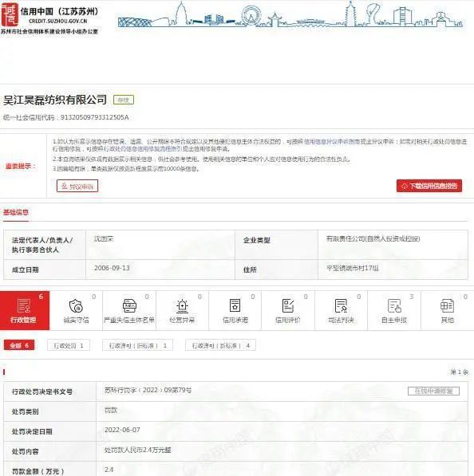Filter by 全部 6 records
474x476 pixels.
point(19,345)
